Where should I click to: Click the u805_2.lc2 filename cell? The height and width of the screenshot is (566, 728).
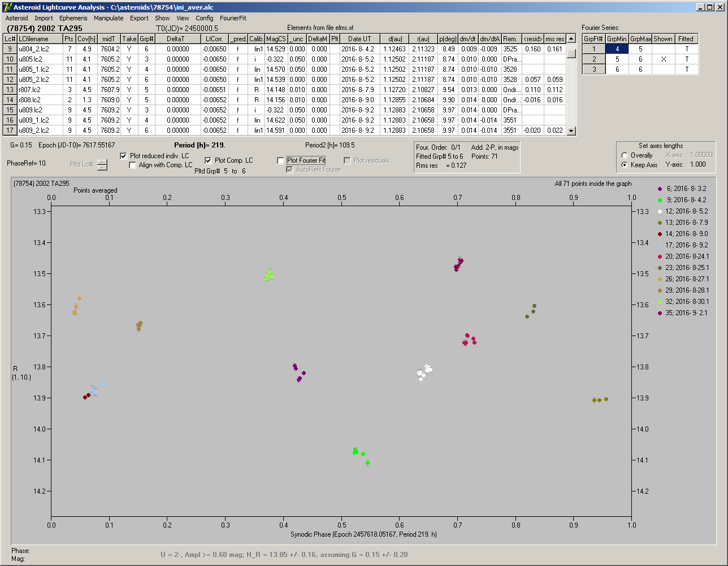[40, 80]
